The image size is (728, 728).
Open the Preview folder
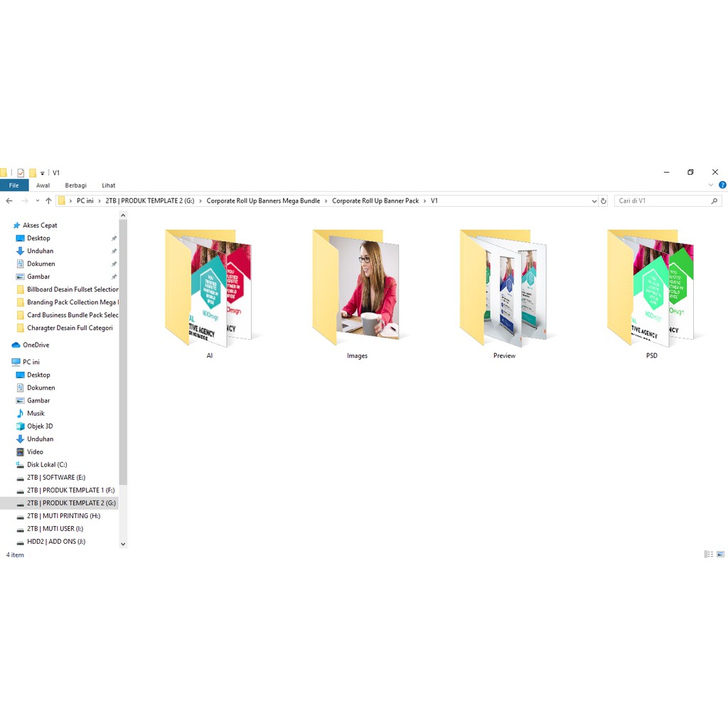pos(504,288)
